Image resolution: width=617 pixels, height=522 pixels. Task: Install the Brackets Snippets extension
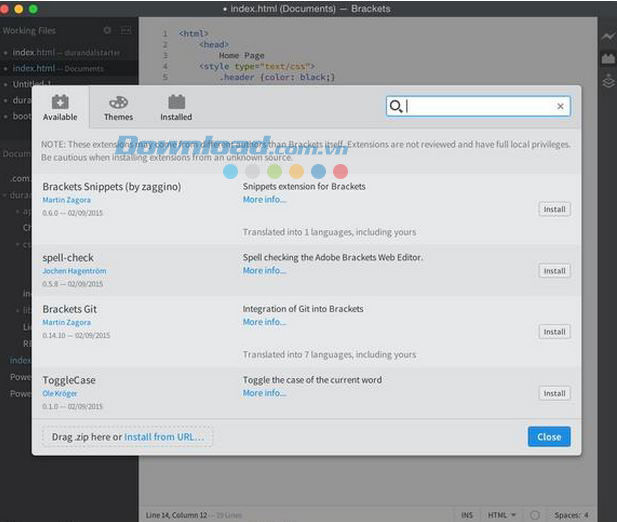(x=554, y=209)
